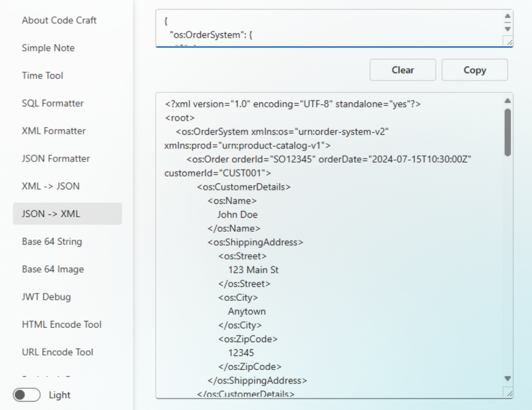Click the <os:ShippingAddress> opening tag
Screen dimensions: 532x410
pyautogui.click(x=255, y=242)
